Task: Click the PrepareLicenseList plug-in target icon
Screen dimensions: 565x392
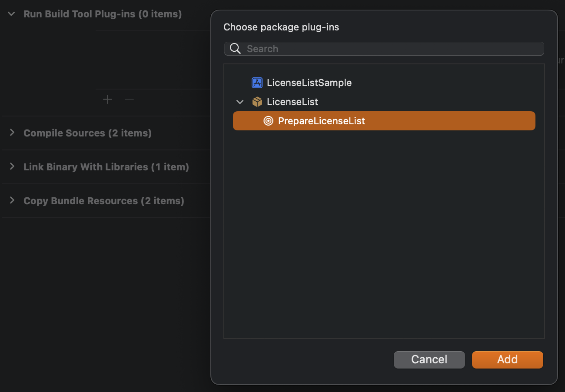Action: (269, 121)
